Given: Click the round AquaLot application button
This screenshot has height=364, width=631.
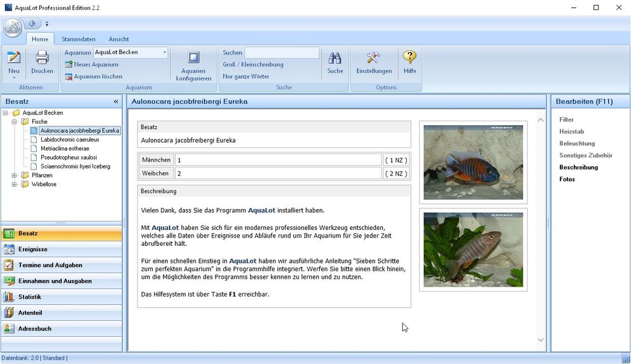Looking at the screenshot, I should [13, 27].
